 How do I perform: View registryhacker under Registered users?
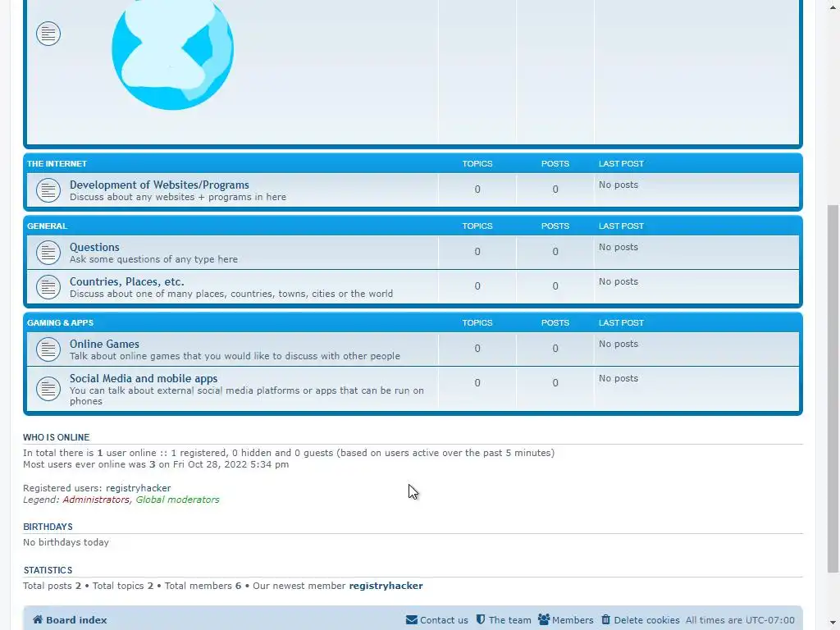tap(138, 488)
